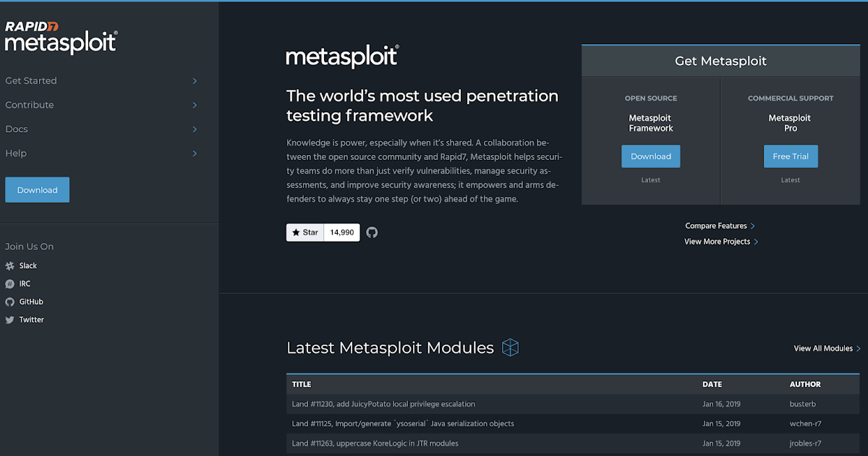Select the Open Source column header

[x=650, y=98]
